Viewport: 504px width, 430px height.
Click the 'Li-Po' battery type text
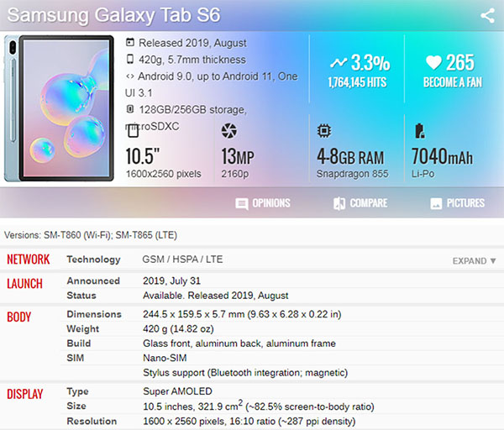coord(423,174)
